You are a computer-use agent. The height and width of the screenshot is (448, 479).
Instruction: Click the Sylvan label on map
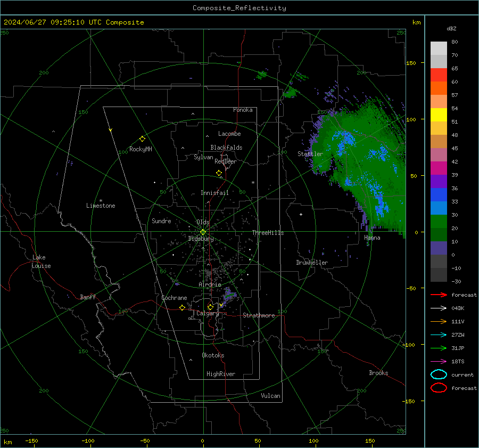coord(203,157)
